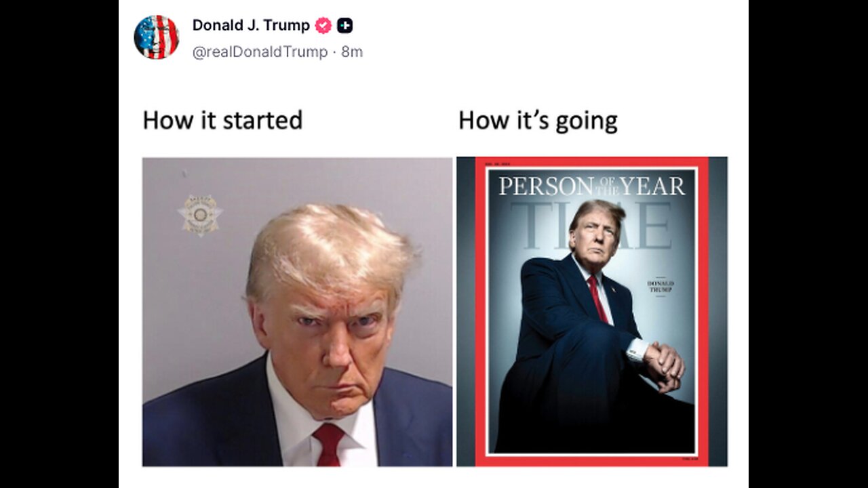Click the small date text atop cover
This screenshot has width=868, height=488.
(497, 163)
